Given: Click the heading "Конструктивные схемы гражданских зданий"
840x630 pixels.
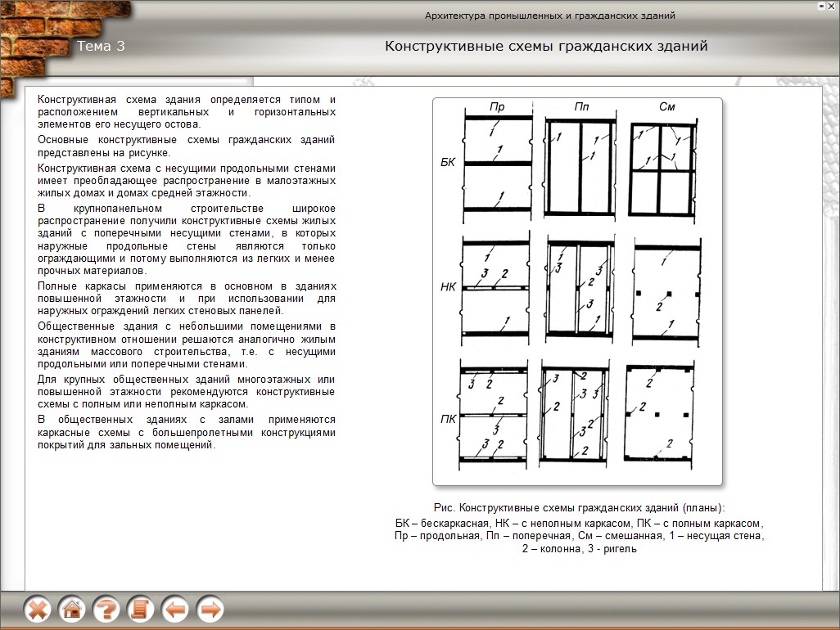Looking at the screenshot, I should click(x=546, y=47).
